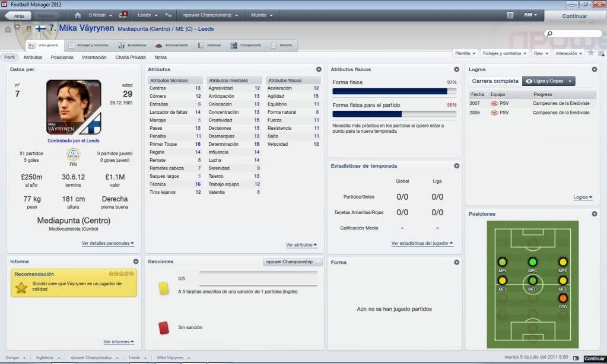This screenshot has width=607, height=364.
Task: Click the Forma física progress bar
Action: pos(394,91)
